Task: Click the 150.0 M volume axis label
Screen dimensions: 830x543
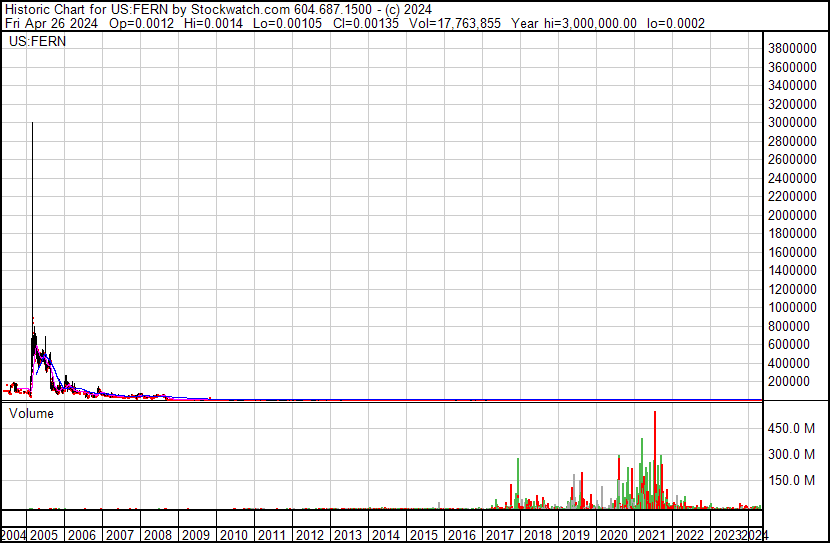Action: coord(791,480)
